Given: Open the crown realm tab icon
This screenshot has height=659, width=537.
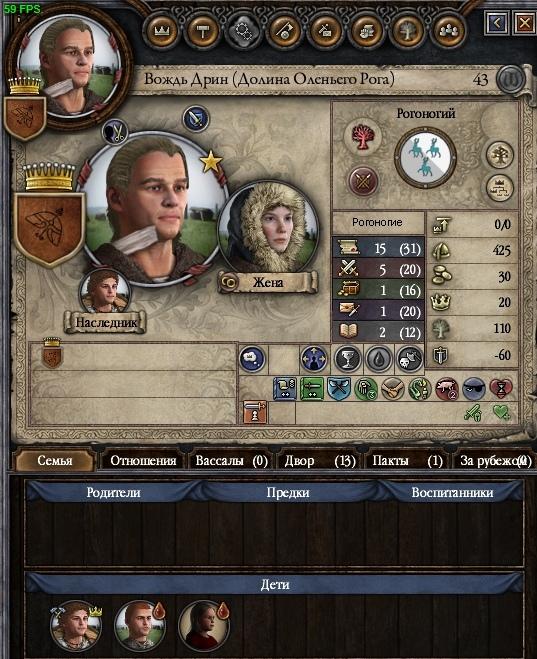Looking at the screenshot, I should tap(161, 30).
